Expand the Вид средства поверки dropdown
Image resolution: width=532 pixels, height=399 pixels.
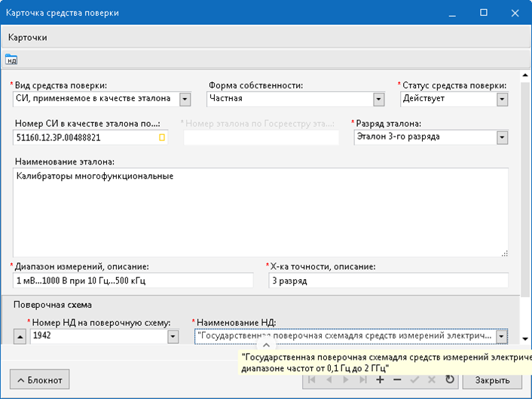185,99
